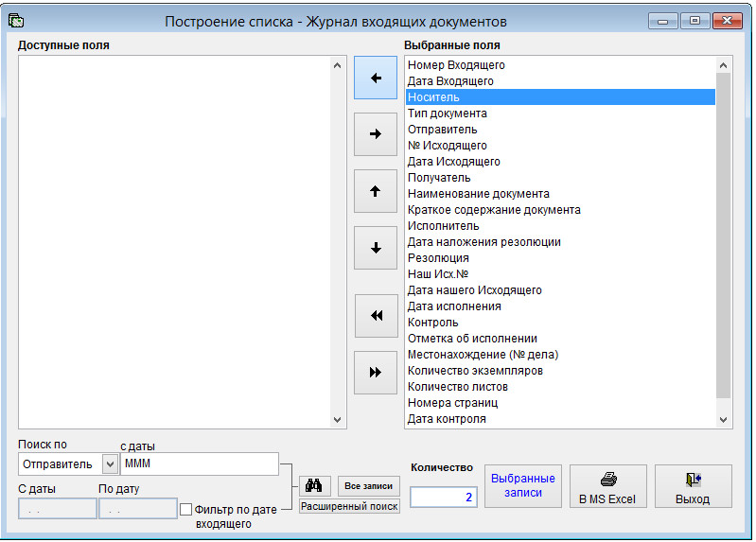Move selected field down with down arrow

click(375, 248)
